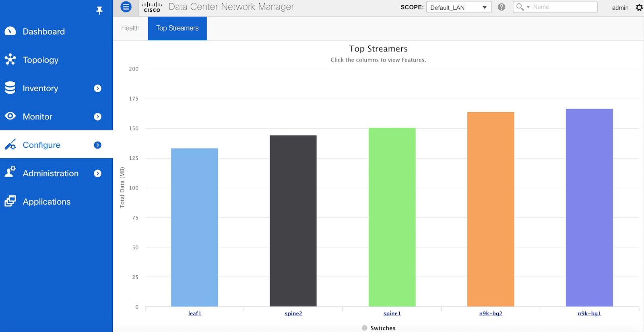Open the Inventory menu item
644x332 pixels.
click(x=56, y=88)
